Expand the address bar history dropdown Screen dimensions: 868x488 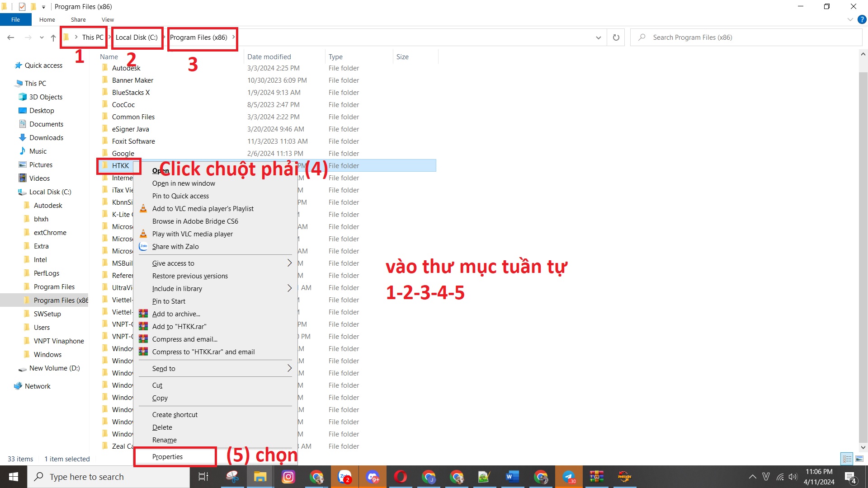(x=599, y=37)
